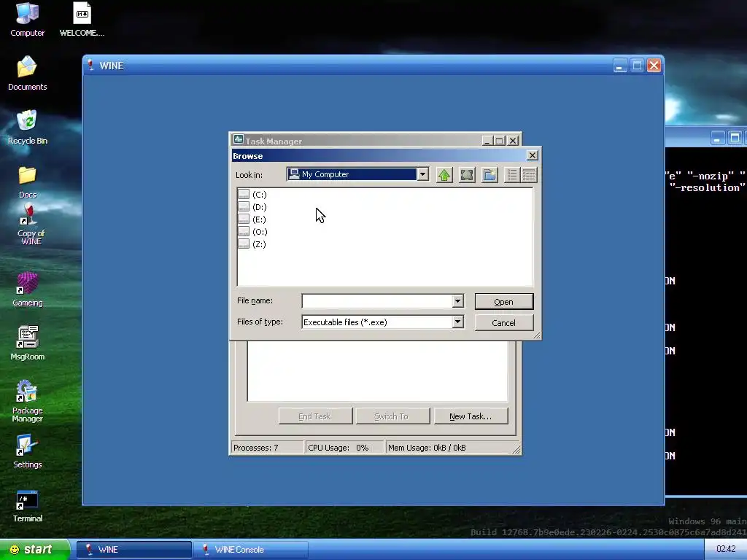This screenshot has width=747, height=560.
Task: Click the Task Manager title bar icon
Action: 239,139
